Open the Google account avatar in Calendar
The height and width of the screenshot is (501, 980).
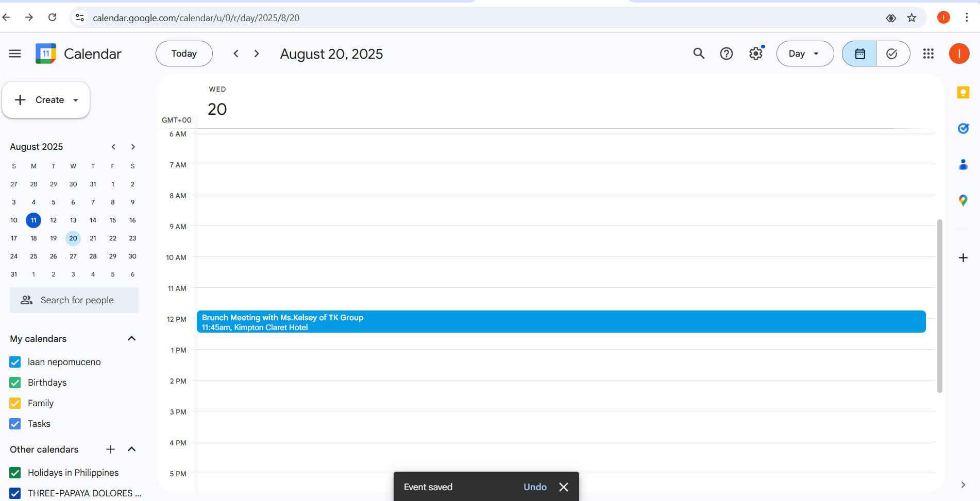(959, 54)
